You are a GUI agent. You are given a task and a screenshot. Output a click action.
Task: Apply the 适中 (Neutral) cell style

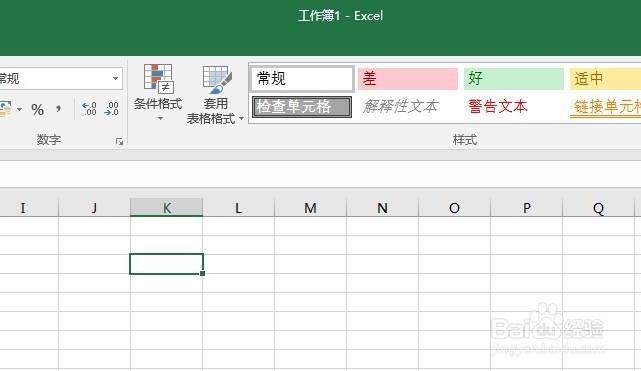(605, 78)
